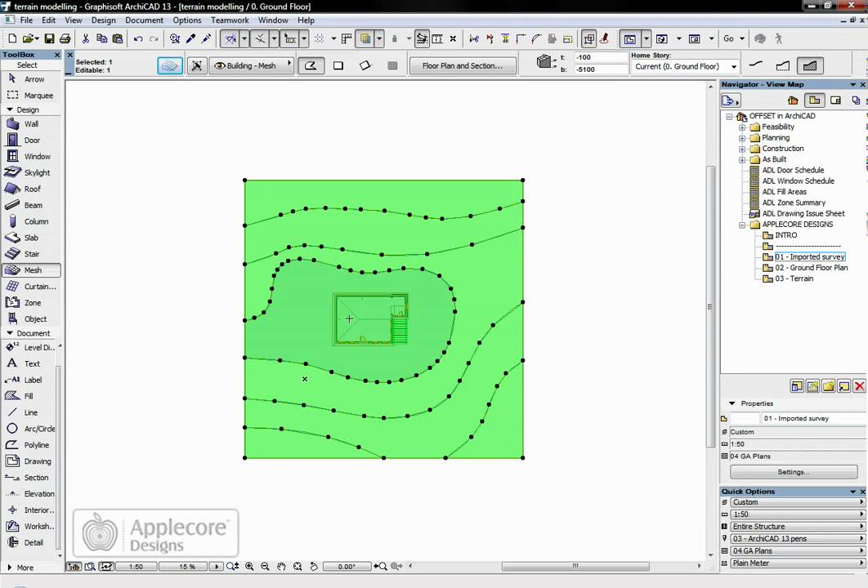Image resolution: width=868 pixels, height=588 pixels.
Task: Pick the Label tool
Action: click(x=30, y=380)
